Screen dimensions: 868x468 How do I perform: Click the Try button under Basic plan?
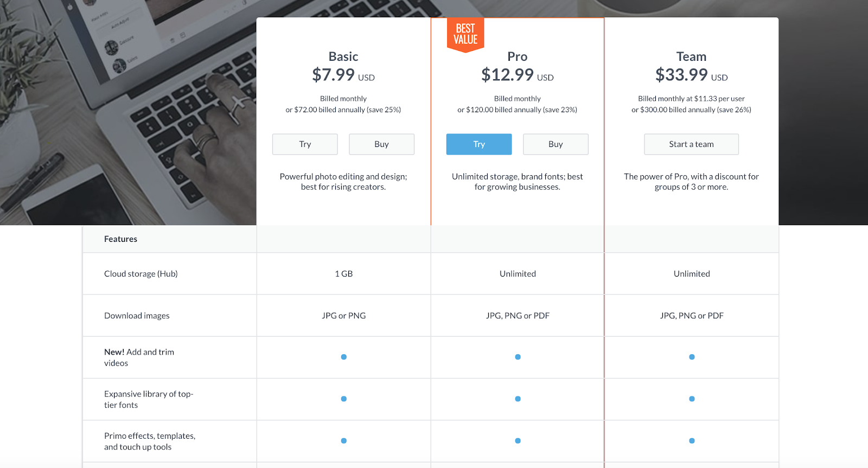point(305,144)
